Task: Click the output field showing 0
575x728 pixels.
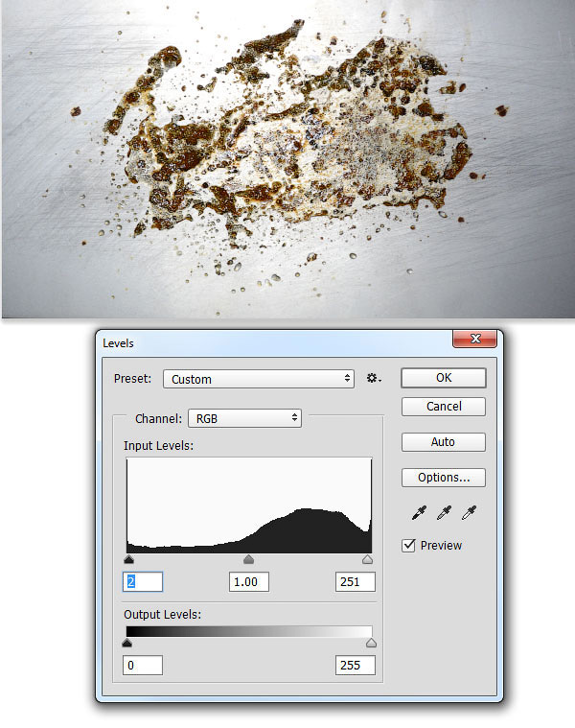Action: tap(143, 666)
